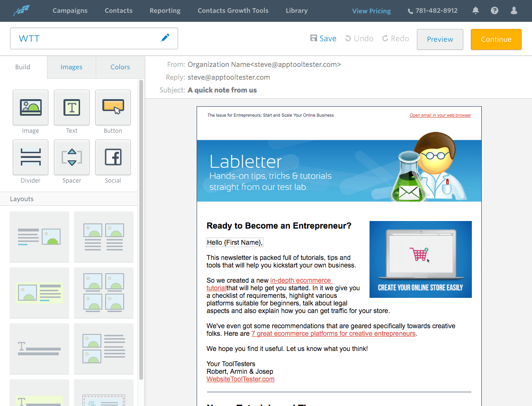The height and width of the screenshot is (406, 532).
Task: Click the 'Hello {First Name},' text block
Action: click(x=234, y=242)
